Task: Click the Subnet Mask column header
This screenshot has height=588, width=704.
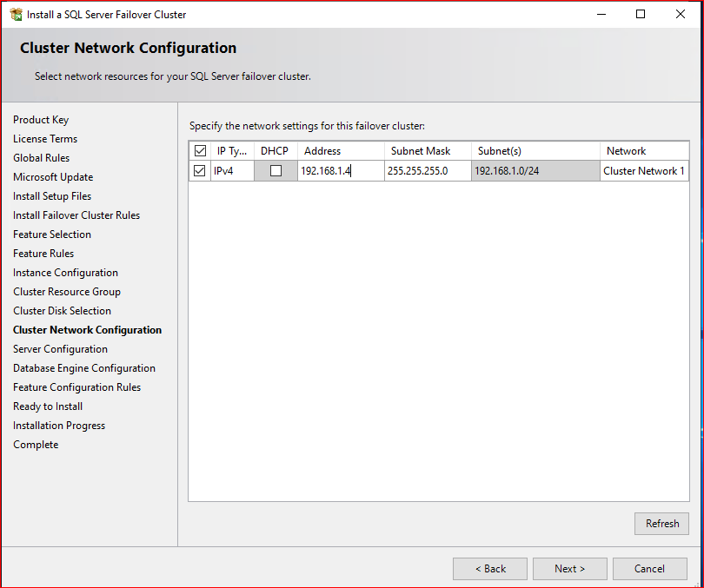Action: (x=428, y=151)
